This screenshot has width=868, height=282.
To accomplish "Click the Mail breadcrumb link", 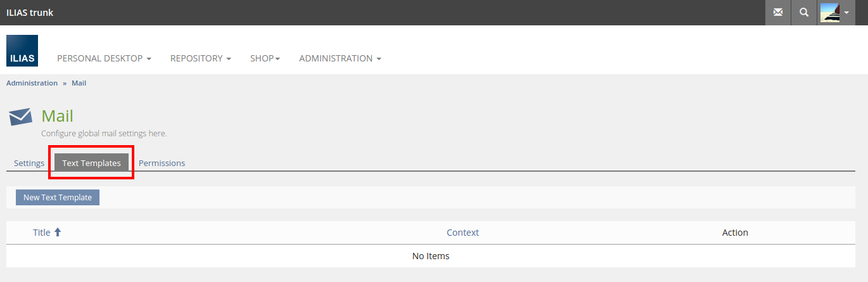I will [x=79, y=83].
